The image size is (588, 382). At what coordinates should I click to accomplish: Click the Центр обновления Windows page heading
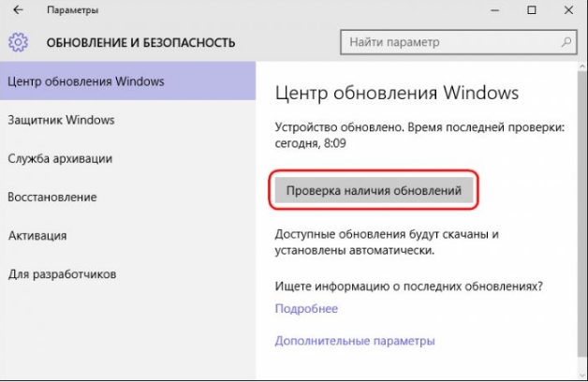tap(396, 94)
